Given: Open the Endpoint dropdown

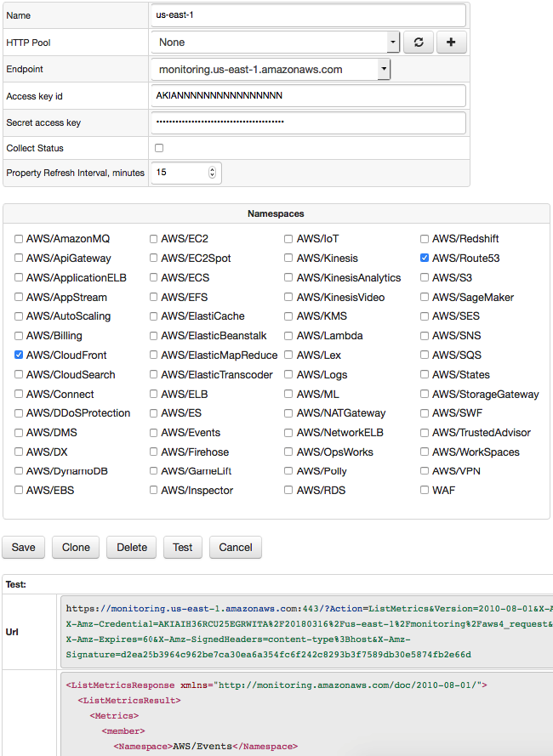Looking at the screenshot, I should (271, 70).
